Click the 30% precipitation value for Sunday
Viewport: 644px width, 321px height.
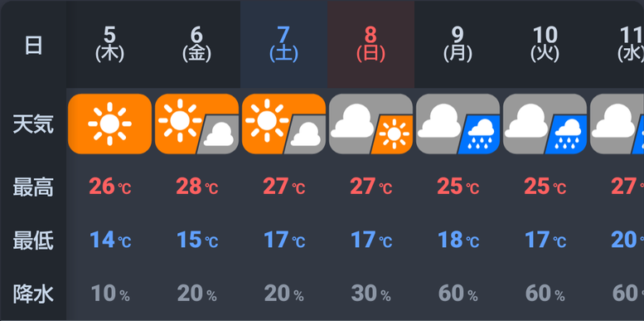tap(370, 294)
